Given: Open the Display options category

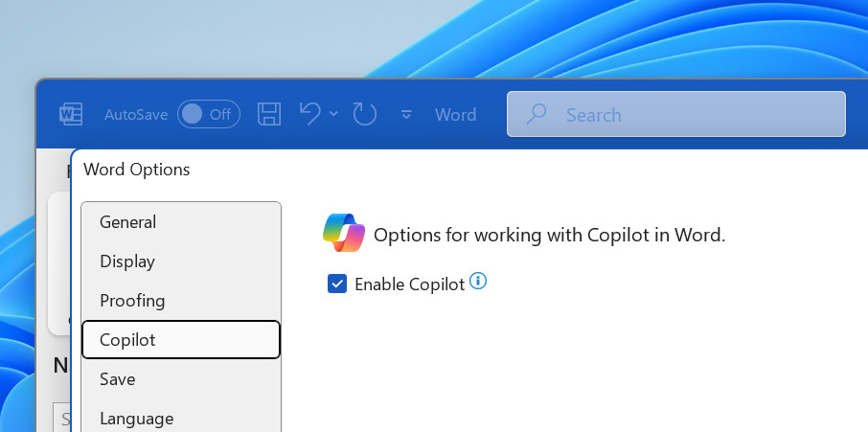Looking at the screenshot, I should pos(126,261).
